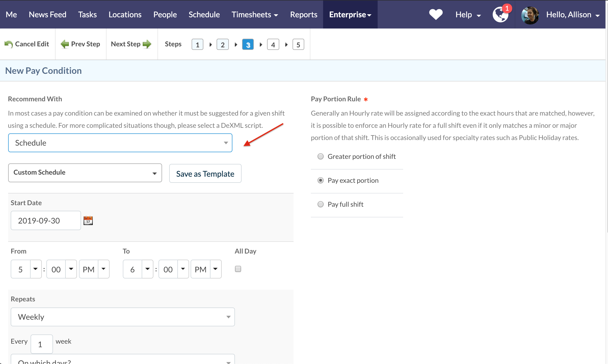Open the Recommend With Schedule dropdown

click(120, 143)
